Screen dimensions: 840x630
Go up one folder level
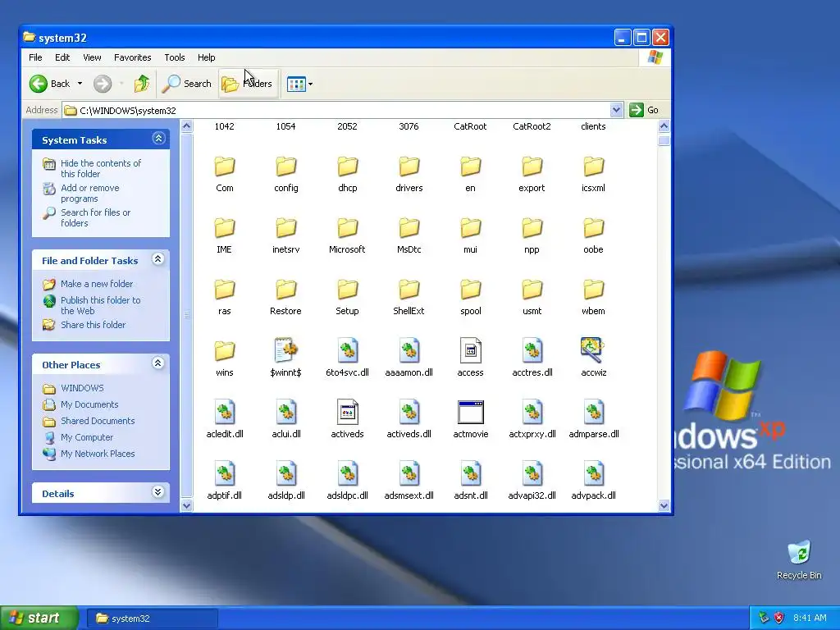(142, 84)
